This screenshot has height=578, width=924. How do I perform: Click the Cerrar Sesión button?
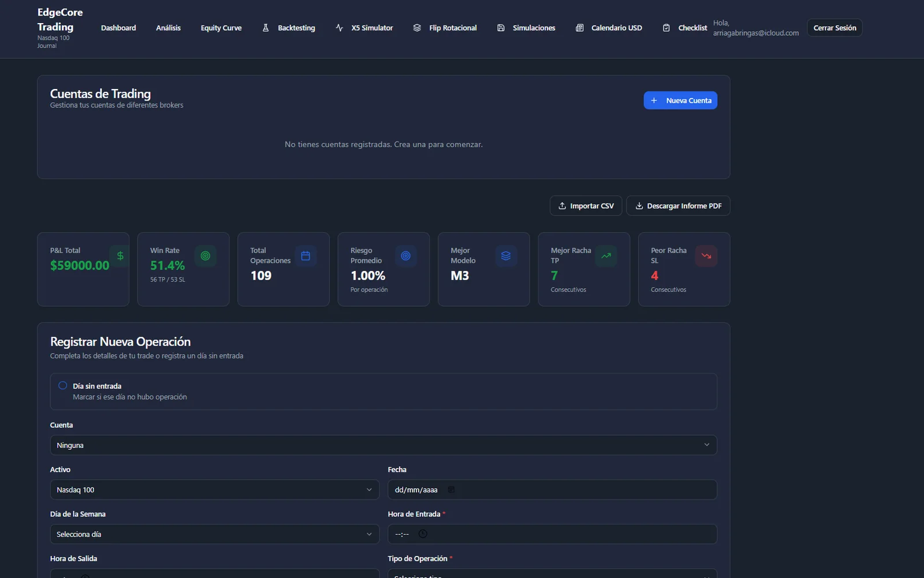tap(834, 28)
